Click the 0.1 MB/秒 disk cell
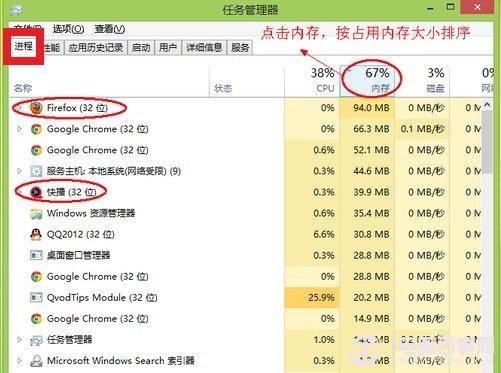501x373 pixels. pyautogui.click(x=423, y=129)
